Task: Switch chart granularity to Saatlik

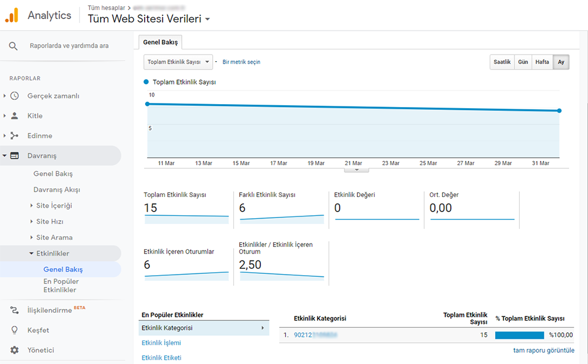Action: tap(502, 62)
